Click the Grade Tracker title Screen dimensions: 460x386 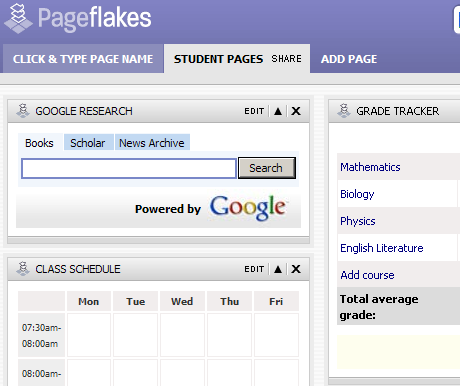pos(398,111)
